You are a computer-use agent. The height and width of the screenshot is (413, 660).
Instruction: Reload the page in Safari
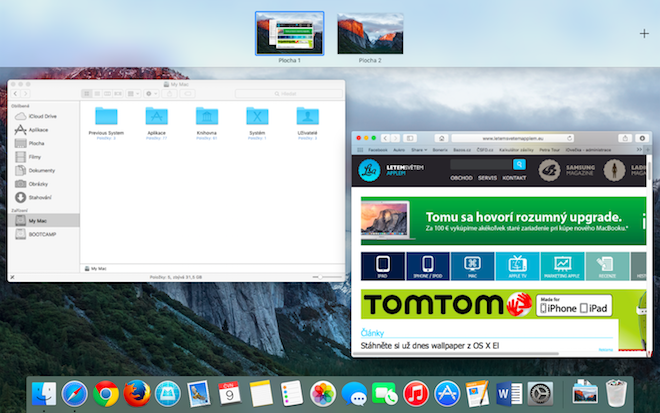(569, 138)
